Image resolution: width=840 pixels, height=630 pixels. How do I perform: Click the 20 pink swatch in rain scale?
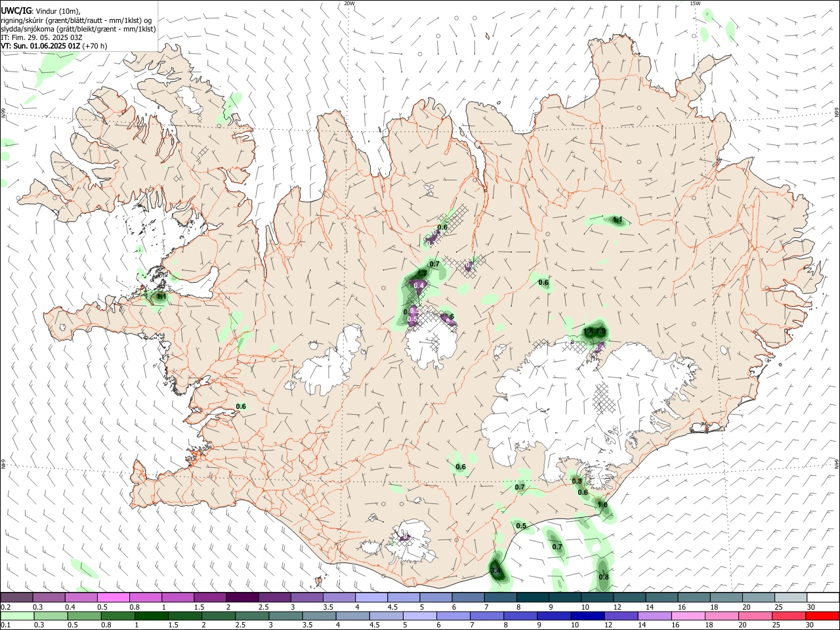(755, 616)
